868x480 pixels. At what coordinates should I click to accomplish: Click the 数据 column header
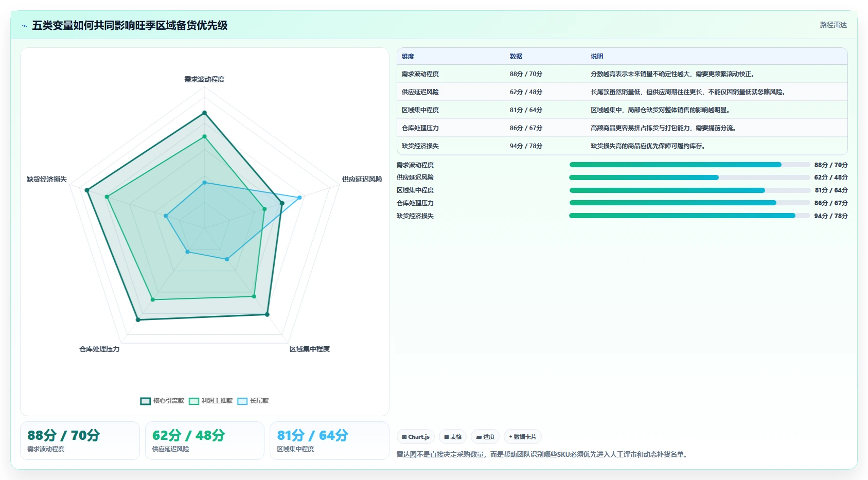pyautogui.click(x=516, y=57)
